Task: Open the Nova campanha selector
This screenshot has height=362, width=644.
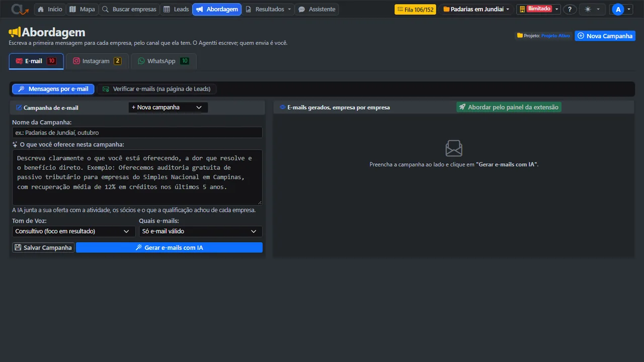Action: click(168, 107)
